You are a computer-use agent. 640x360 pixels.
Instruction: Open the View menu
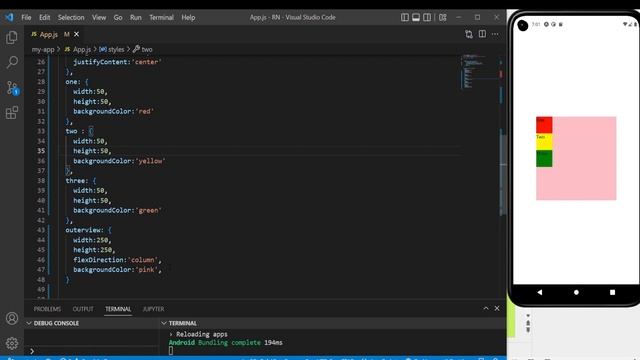99,17
